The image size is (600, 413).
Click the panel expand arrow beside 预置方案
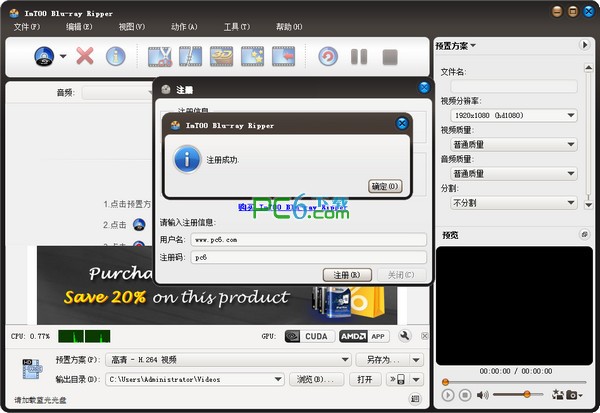pos(584,45)
